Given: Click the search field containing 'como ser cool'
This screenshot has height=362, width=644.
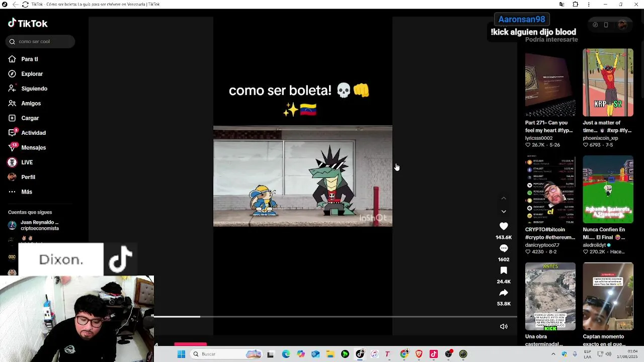Looking at the screenshot, I should coord(40,42).
